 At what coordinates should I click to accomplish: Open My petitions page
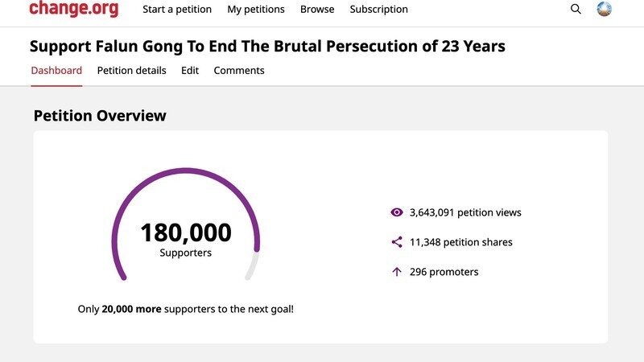[x=256, y=10]
